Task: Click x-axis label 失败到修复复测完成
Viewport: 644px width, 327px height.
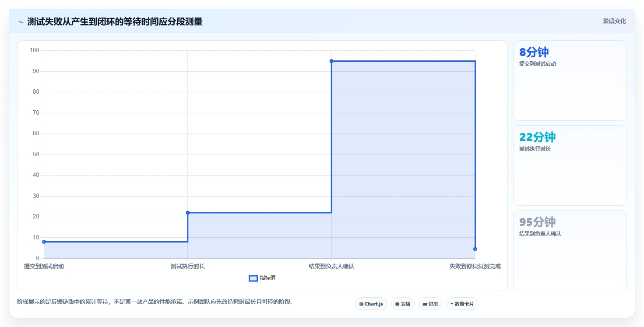Action: pyautogui.click(x=475, y=266)
